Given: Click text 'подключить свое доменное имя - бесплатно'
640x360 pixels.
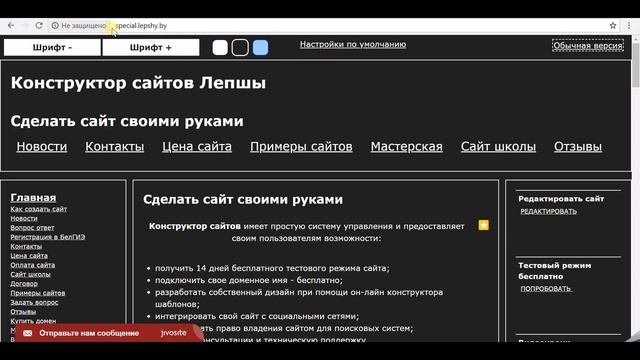Looking at the screenshot, I should coord(248,280).
